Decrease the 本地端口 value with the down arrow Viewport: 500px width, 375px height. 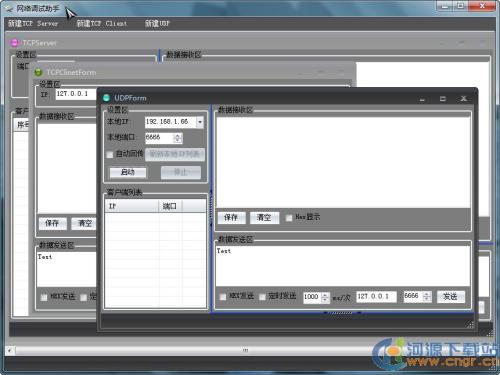pyautogui.click(x=178, y=140)
